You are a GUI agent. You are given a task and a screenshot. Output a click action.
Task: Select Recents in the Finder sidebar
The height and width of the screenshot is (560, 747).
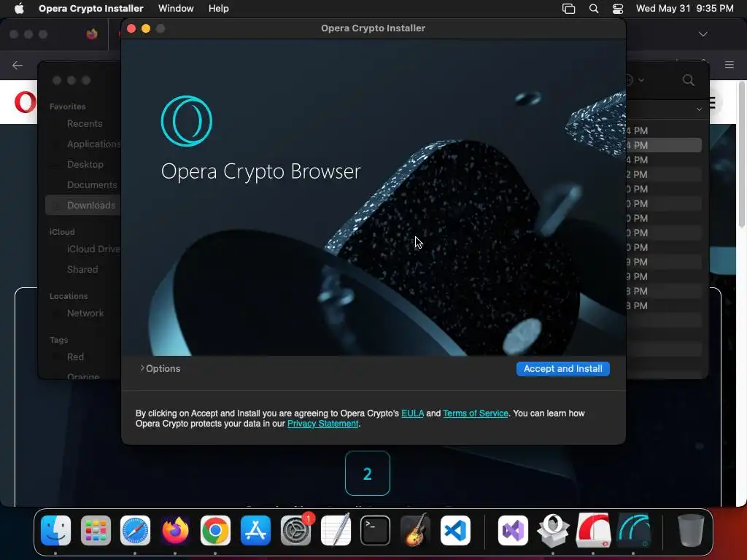point(85,124)
